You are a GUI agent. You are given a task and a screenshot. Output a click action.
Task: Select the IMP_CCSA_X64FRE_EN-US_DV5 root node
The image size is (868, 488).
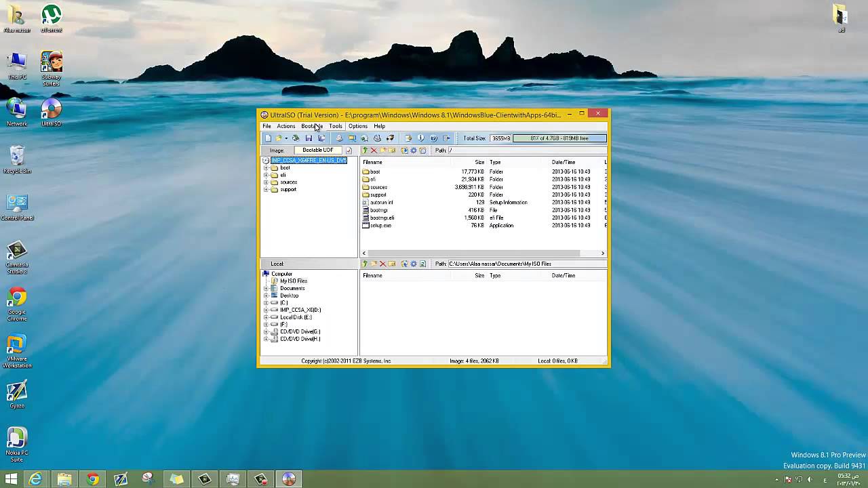[309, 161]
